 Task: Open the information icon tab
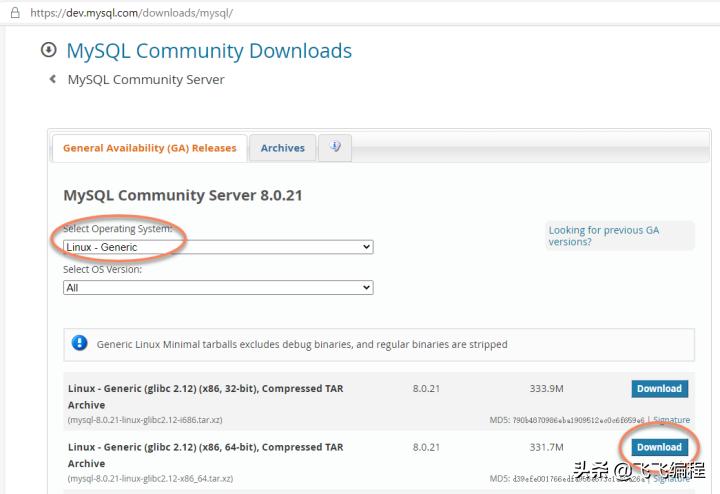[x=335, y=147]
